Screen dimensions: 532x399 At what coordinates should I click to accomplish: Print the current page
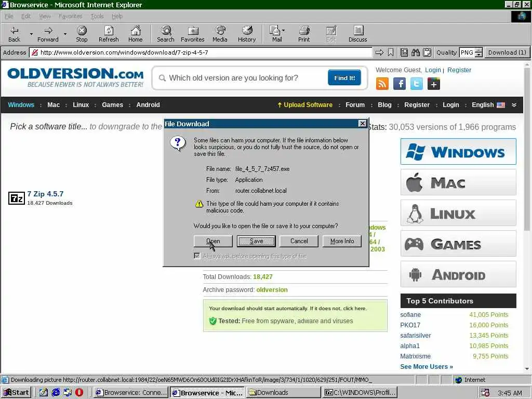(304, 34)
